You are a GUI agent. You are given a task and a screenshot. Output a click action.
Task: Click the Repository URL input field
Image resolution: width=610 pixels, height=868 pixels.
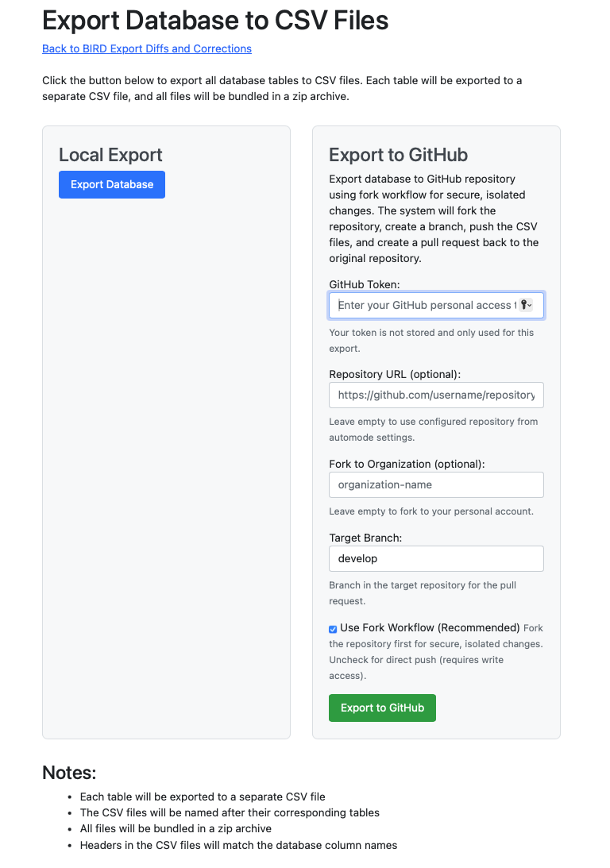coord(436,395)
